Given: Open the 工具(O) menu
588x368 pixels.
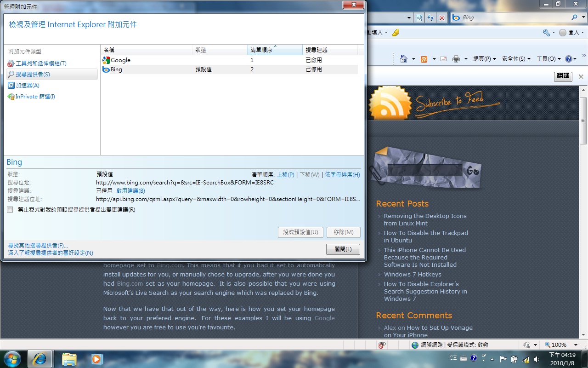Looking at the screenshot, I should tap(549, 59).
